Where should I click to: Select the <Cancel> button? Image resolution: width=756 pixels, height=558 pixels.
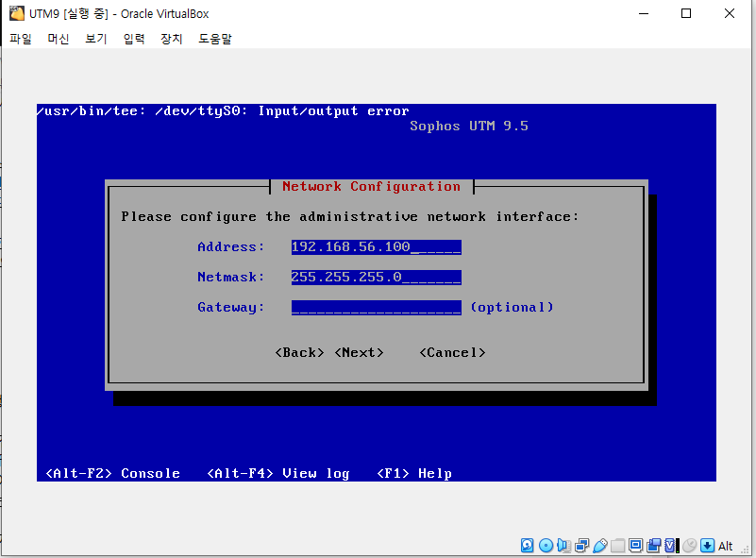click(452, 352)
